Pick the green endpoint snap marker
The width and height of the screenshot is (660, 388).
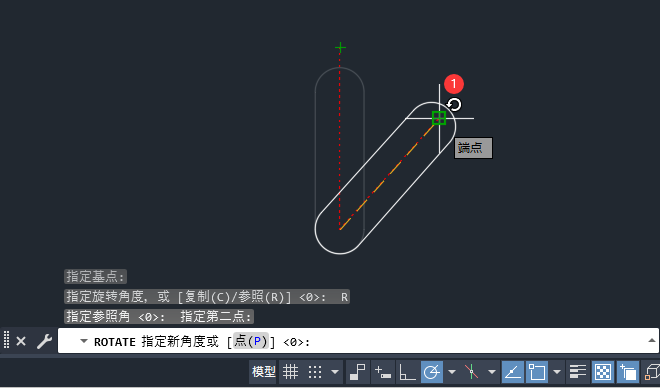(x=439, y=118)
